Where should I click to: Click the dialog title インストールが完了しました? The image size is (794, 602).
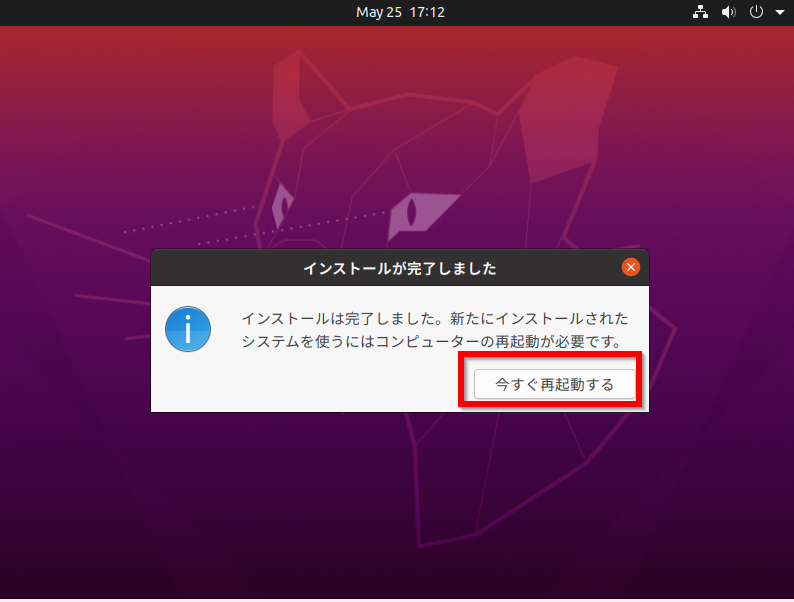(x=400, y=268)
